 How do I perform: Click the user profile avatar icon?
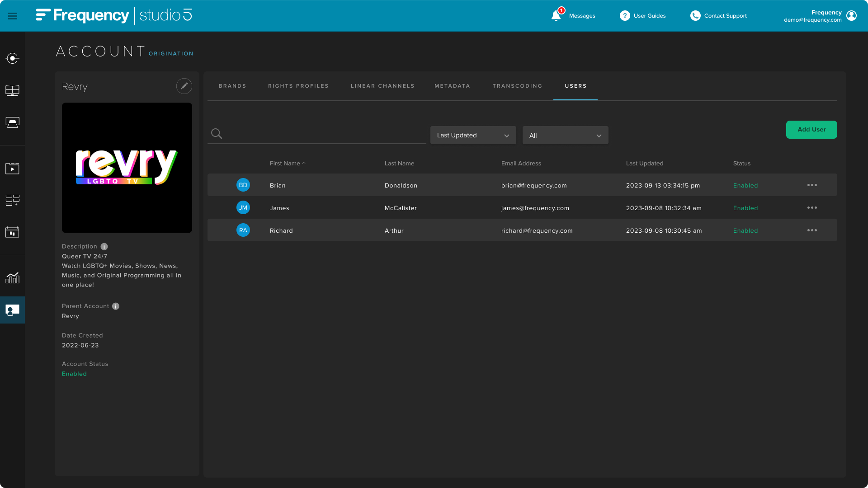pos(851,16)
